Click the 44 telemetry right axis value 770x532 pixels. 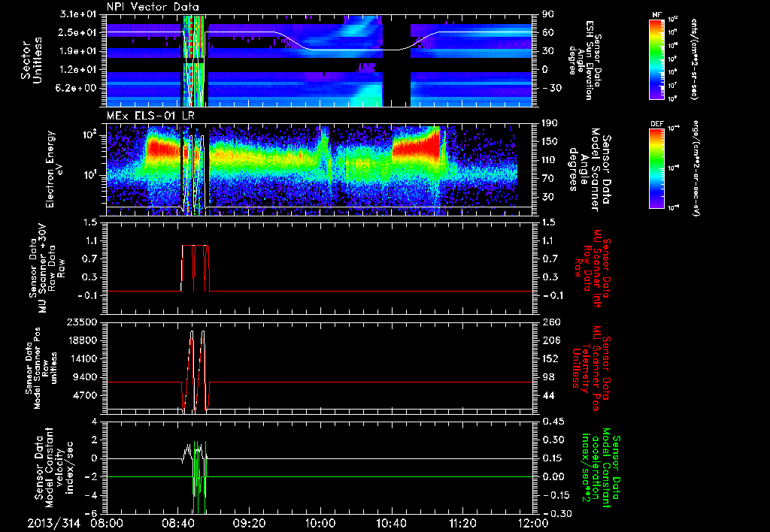click(x=548, y=395)
